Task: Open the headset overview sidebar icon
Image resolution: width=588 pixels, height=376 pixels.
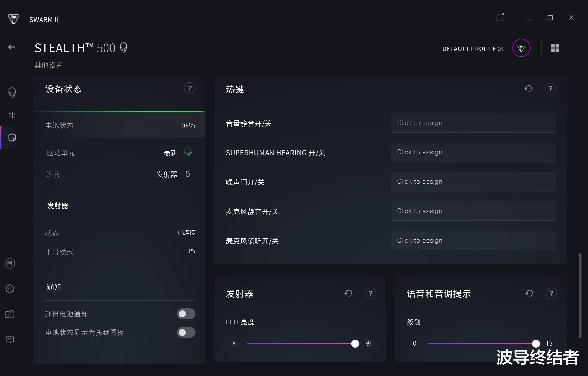Action: click(12, 92)
